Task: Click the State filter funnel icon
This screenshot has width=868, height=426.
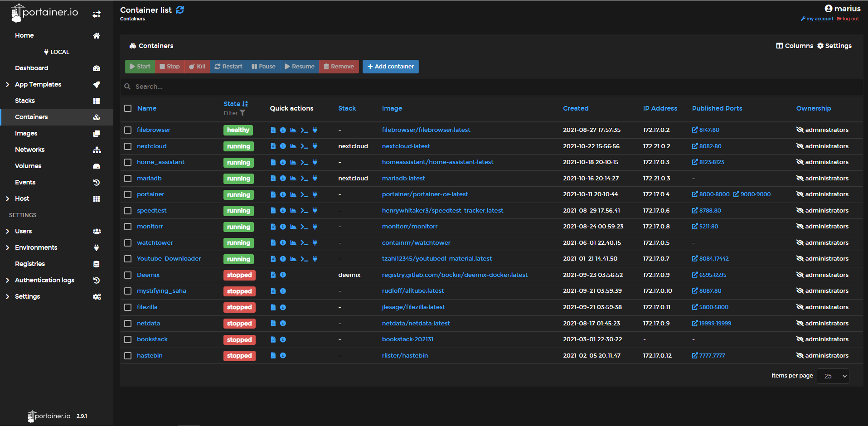Action: [x=242, y=113]
